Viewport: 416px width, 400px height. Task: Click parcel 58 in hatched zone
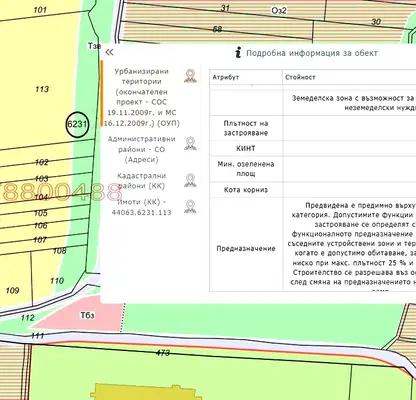[x=217, y=29]
